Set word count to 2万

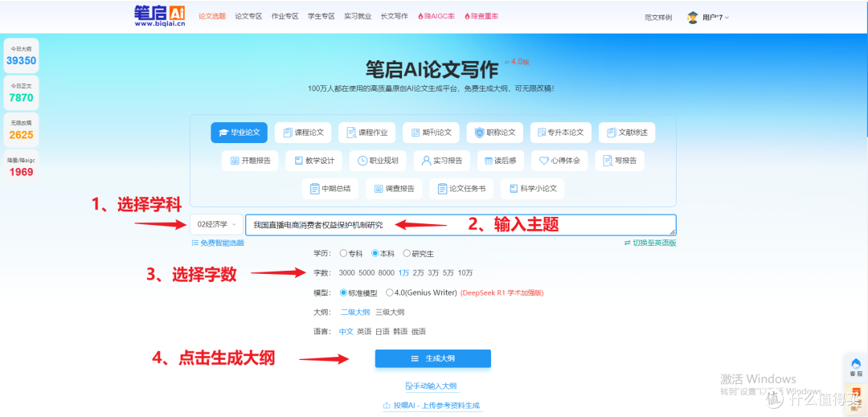click(x=419, y=273)
